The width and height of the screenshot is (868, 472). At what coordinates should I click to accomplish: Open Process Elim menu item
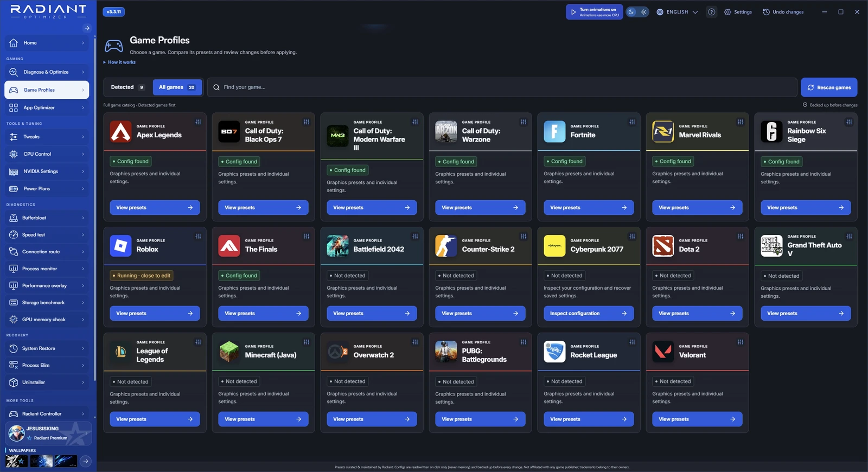[x=47, y=366]
